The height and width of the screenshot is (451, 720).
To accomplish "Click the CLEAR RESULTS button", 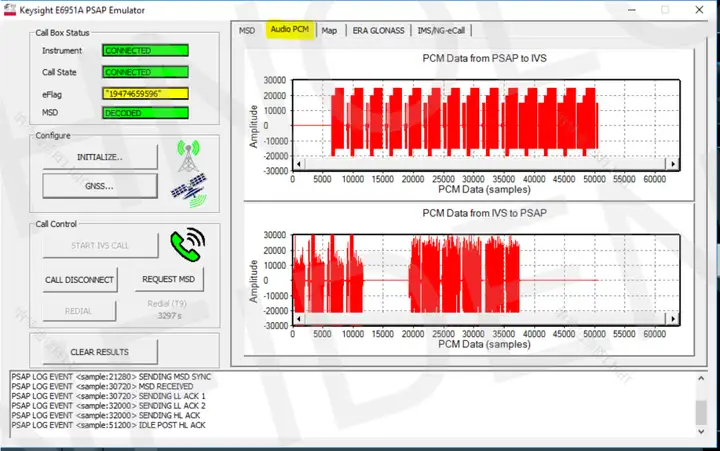I will pyautogui.click(x=100, y=352).
